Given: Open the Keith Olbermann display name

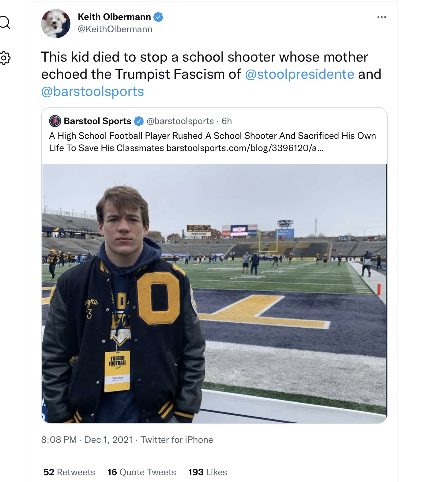Looking at the screenshot, I should [114, 17].
